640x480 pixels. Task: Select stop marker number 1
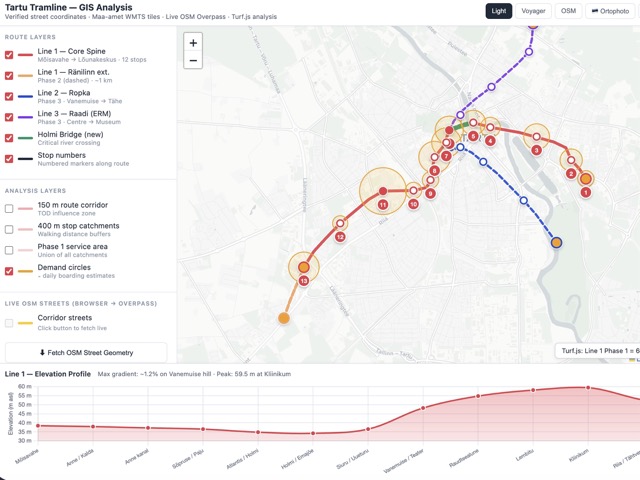coord(586,192)
